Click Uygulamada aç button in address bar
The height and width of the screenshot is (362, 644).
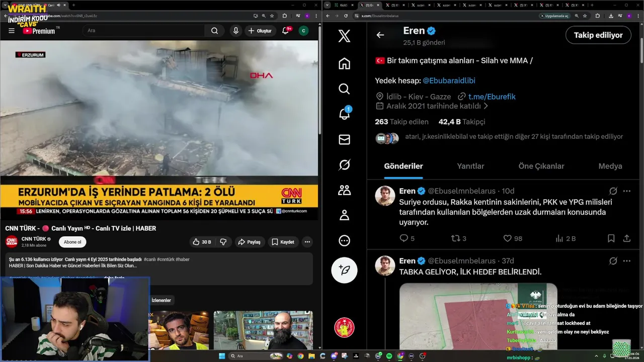[x=554, y=16]
